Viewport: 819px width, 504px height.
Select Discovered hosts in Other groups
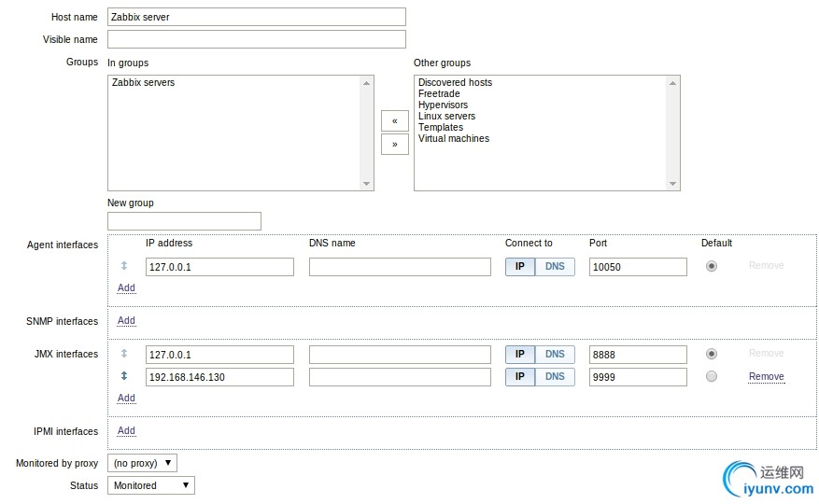coord(455,82)
